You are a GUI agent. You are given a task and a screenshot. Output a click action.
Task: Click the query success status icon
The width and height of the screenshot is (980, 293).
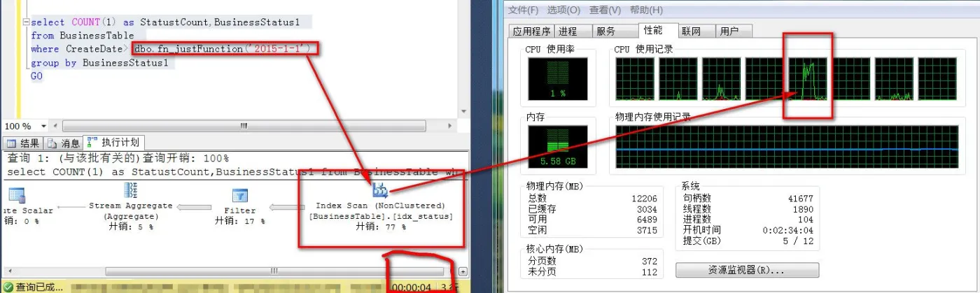(8, 287)
